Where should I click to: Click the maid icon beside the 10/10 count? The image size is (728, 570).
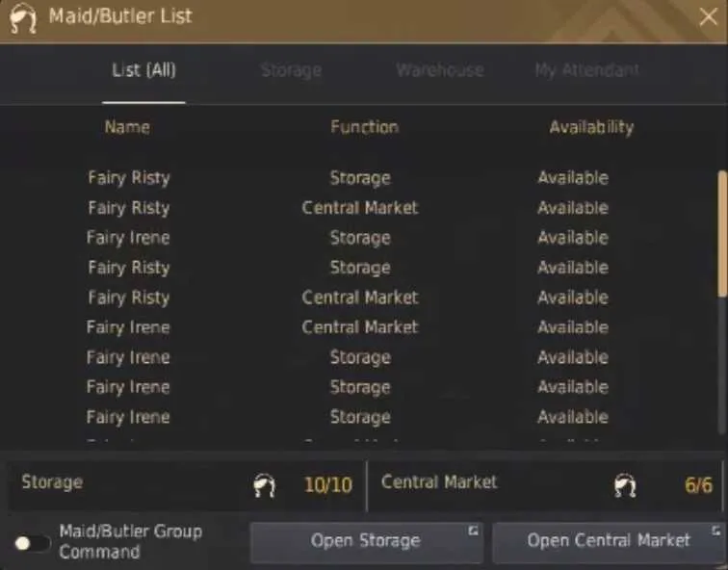click(x=265, y=485)
